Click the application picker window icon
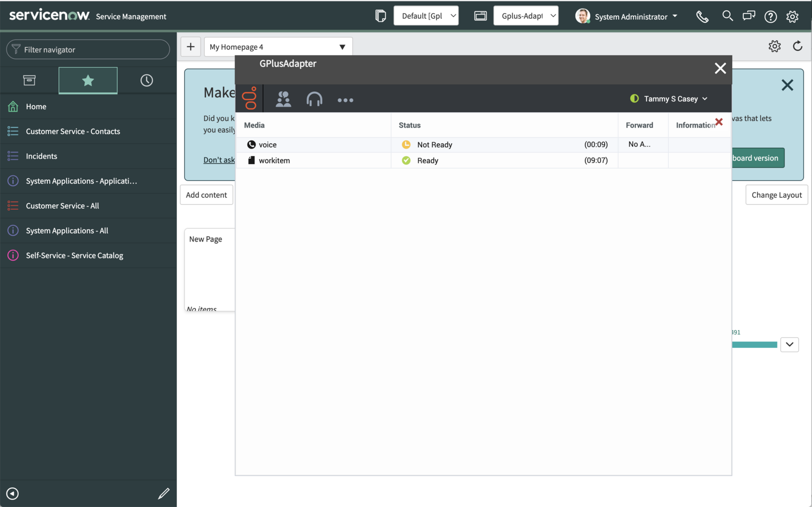This screenshot has height=507, width=812. 480,16
